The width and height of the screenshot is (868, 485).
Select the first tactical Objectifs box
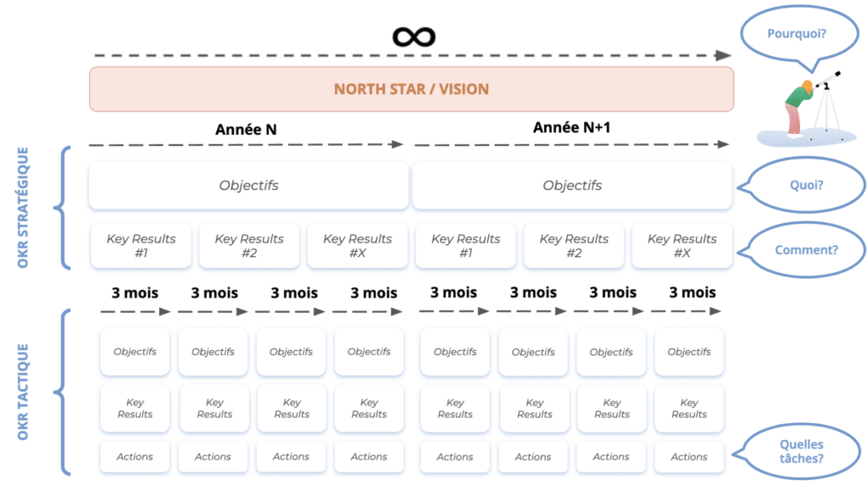[x=135, y=352]
